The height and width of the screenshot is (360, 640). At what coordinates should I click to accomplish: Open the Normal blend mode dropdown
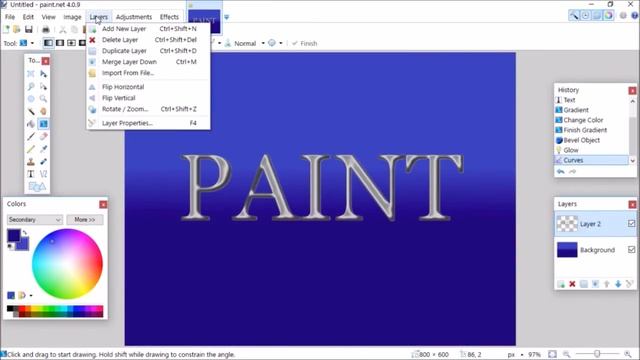[x=263, y=43]
